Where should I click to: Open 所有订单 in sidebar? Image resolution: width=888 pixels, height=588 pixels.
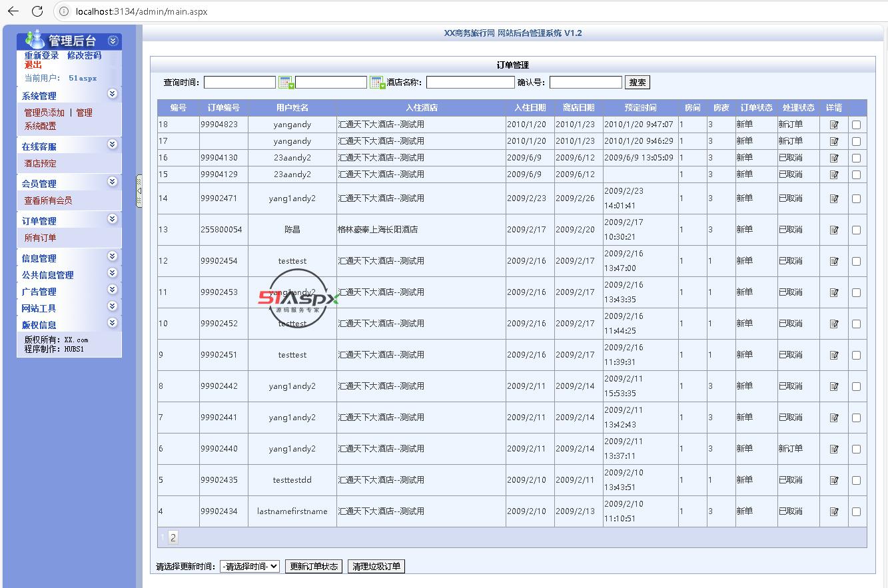pyautogui.click(x=41, y=238)
